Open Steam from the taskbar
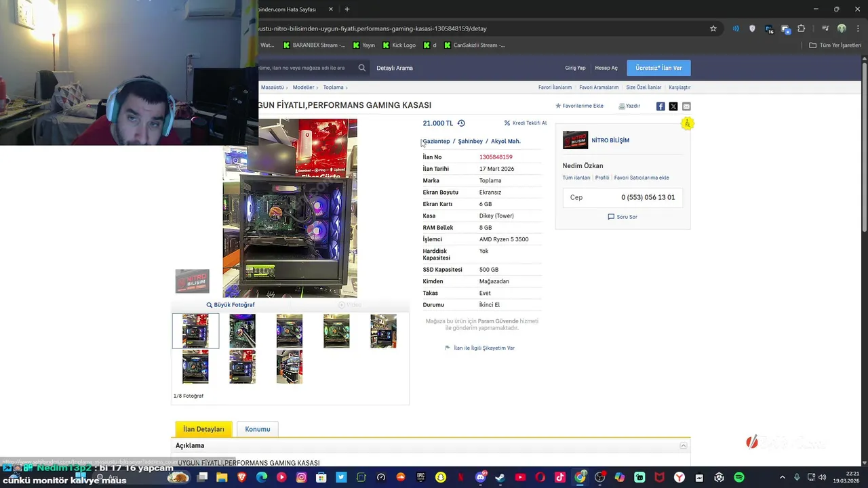The image size is (868, 488). 500,477
